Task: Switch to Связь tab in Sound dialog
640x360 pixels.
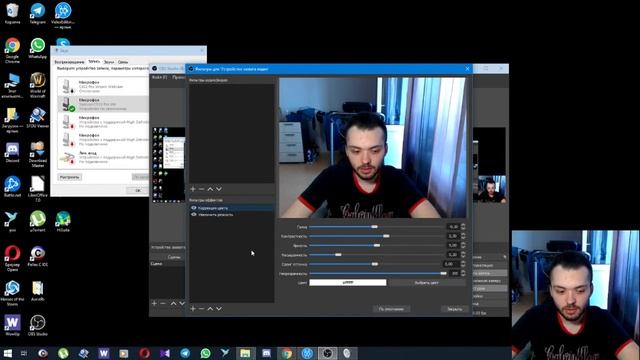Action: [x=123, y=62]
